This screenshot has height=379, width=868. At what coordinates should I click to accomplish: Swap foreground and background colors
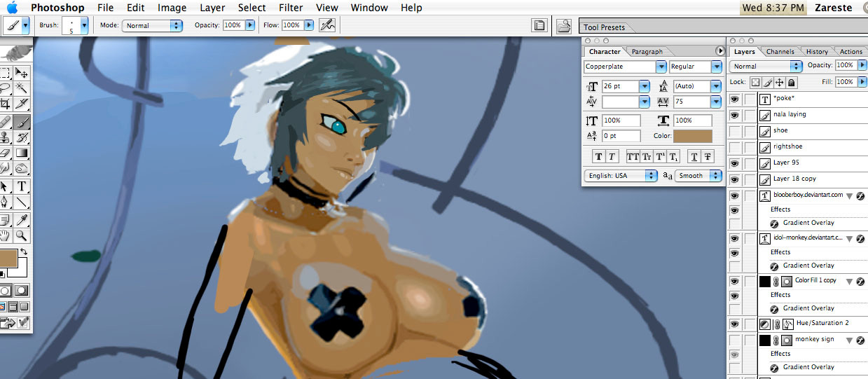tap(23, 251)
